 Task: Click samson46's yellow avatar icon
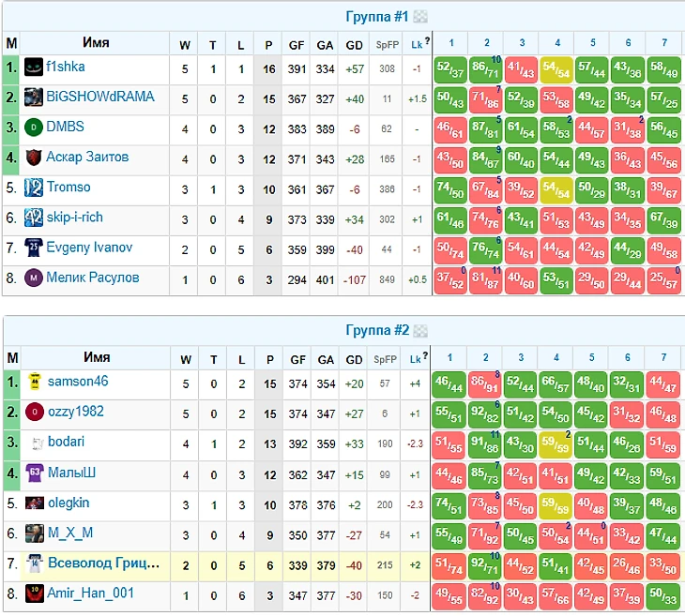pyautogui.click(x=34, y=383)
